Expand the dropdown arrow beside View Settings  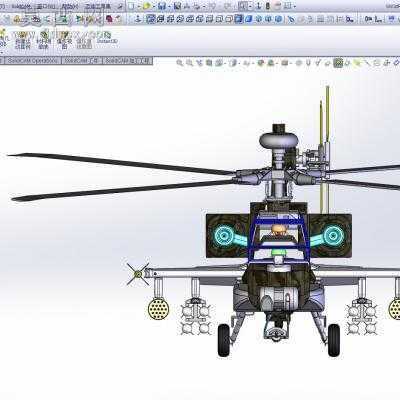coord(291,63)
